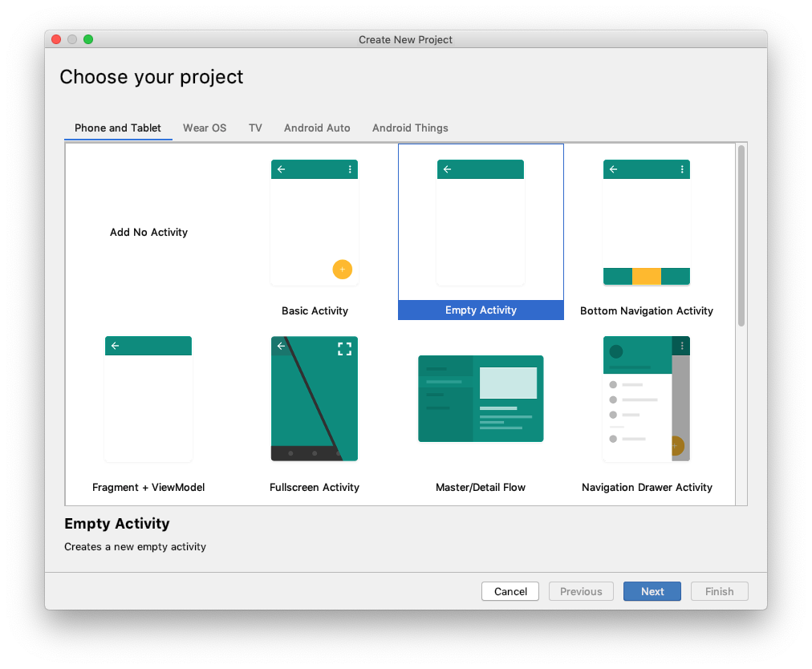Click the Previous button

tap(581, 591)
